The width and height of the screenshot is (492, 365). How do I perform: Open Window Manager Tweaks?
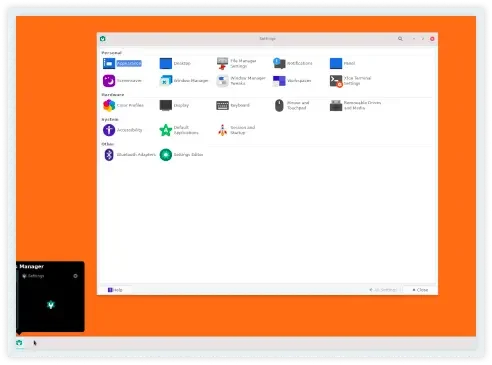(x=241, y=81)
